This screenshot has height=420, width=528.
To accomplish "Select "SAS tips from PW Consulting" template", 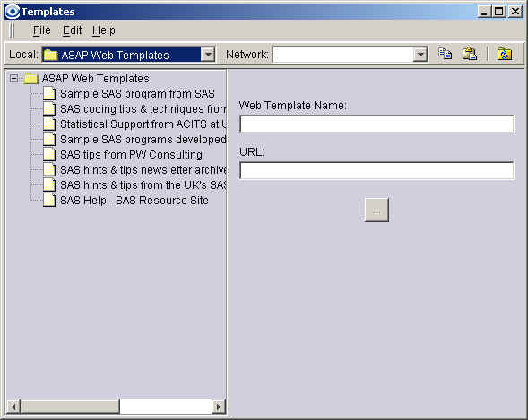I will (x=131, y=155).
